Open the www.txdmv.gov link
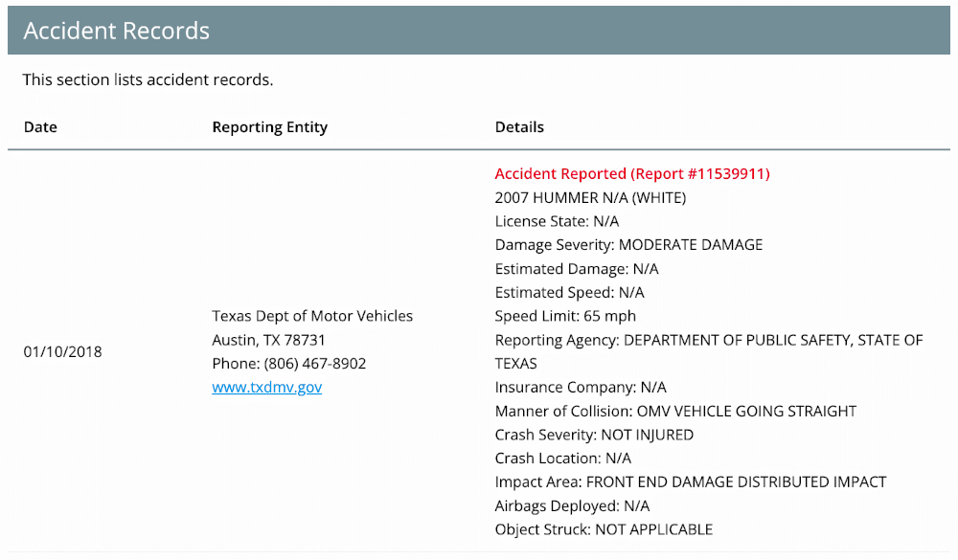Screen dimensions: 958x560 (267, 387)
